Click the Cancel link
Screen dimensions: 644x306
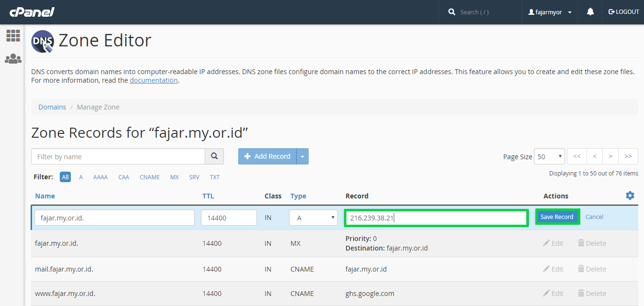click(x=594, y=217)
